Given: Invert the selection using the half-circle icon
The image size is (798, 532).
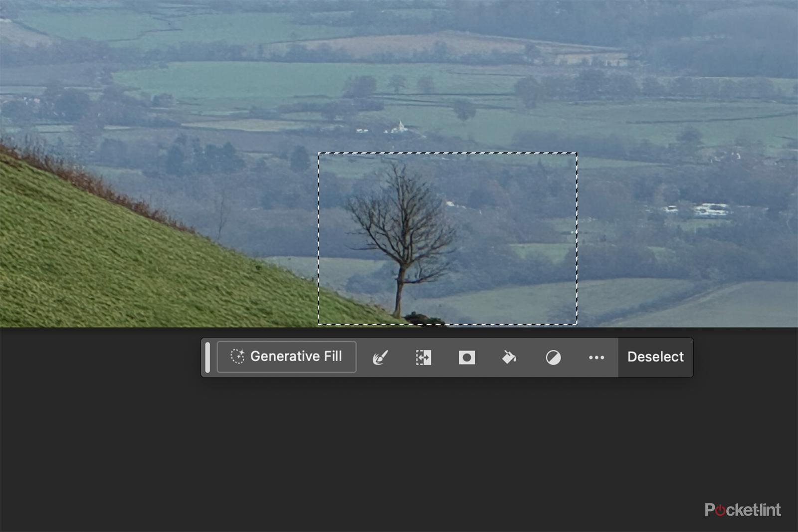Looking at the screenshot, I should (x=553, y=357).
